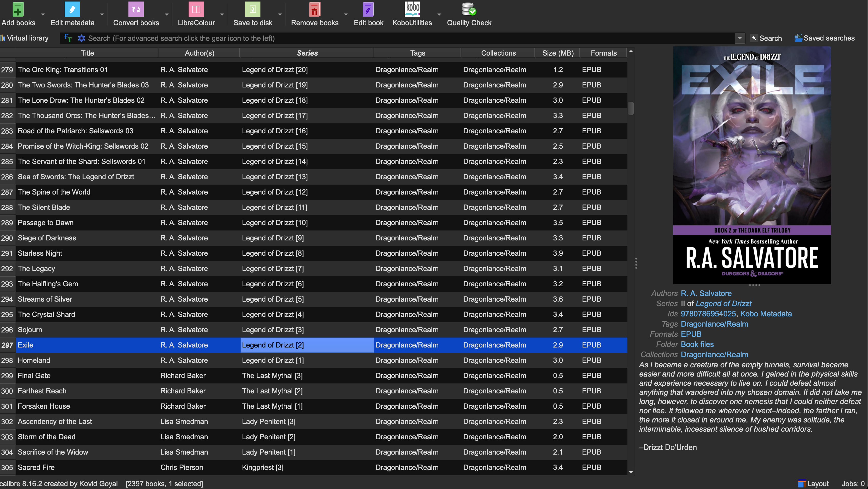The height and width of the screenshot is (489, 868).
Task: Click the Exile cover thumbnail
Action: pyautogui.click(x=752, y=165)
